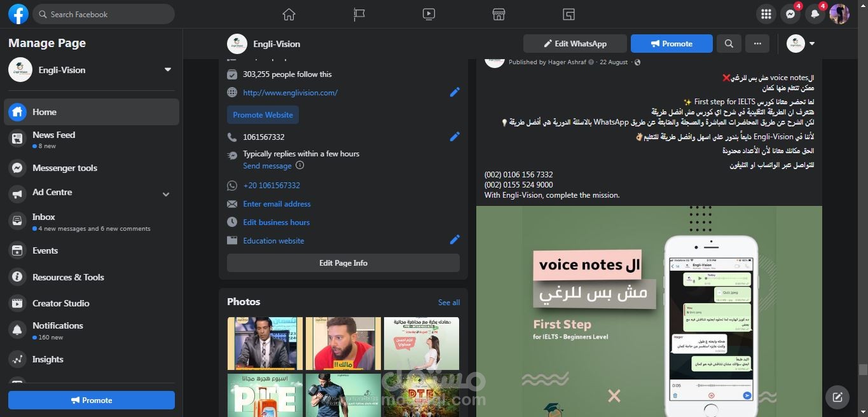Click the info icon next to Send message
The image size is (868, 417).
click(x=300, y=165)
